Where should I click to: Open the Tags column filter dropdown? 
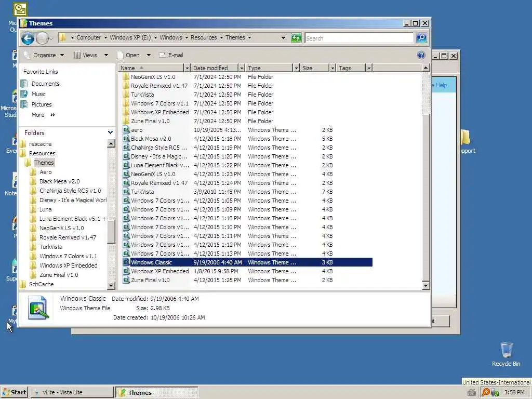369,68
